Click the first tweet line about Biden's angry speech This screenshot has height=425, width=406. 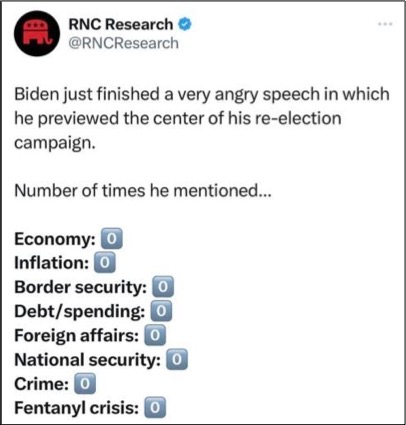click(202, 95)
